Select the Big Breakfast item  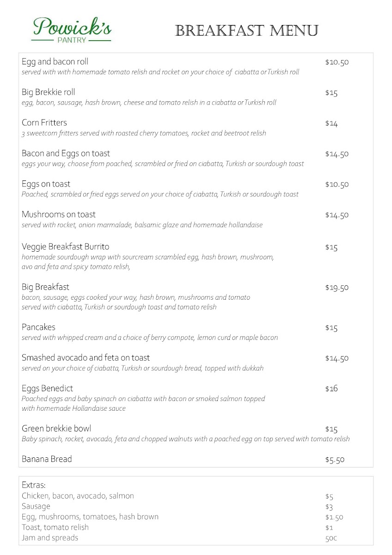[x=45, y=287]
